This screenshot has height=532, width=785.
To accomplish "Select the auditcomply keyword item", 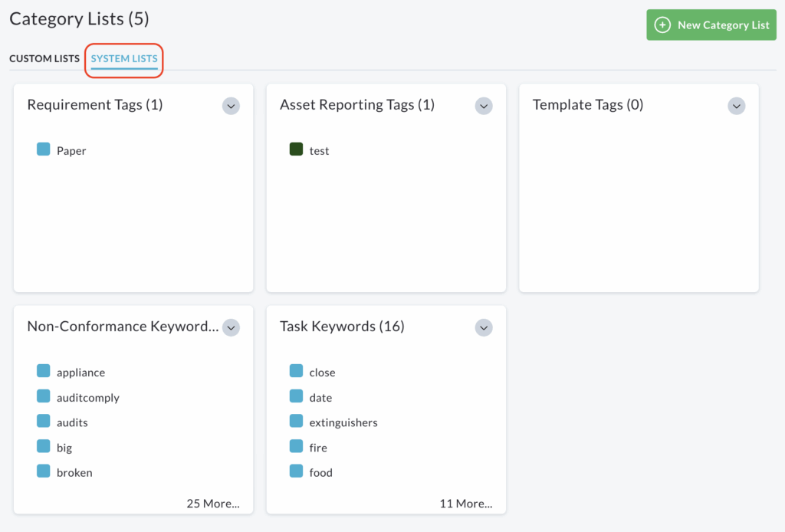I will (x=87, y=398).
